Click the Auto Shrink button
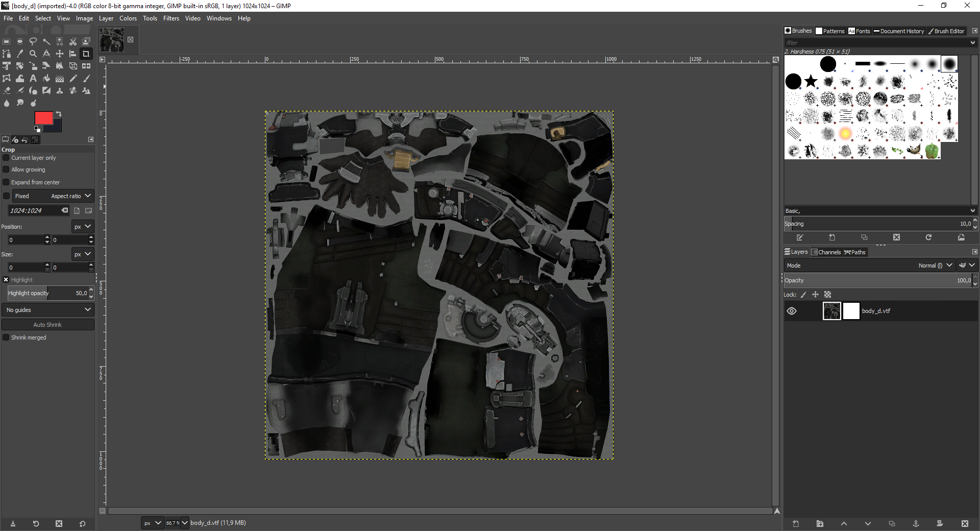The height and width of the screenshot is (531, 980). click(x=48, y=325)
